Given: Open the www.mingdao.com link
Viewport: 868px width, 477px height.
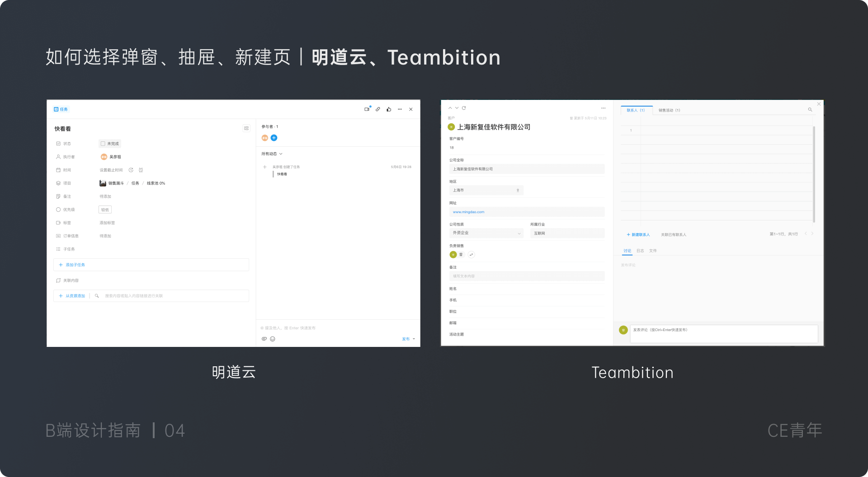Looking at the screenshot, I should pos(468,212).
